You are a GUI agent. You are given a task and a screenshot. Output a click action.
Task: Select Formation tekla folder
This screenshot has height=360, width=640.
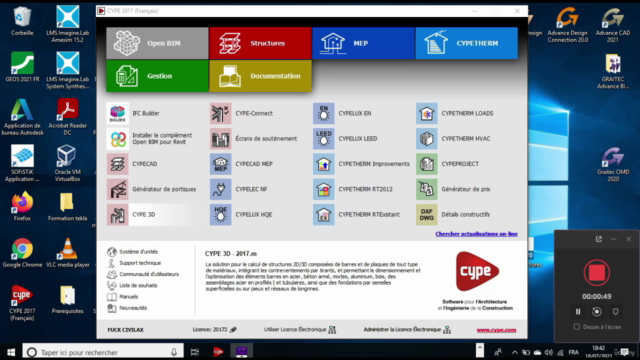pyautogui.click(x=67, y=207)
